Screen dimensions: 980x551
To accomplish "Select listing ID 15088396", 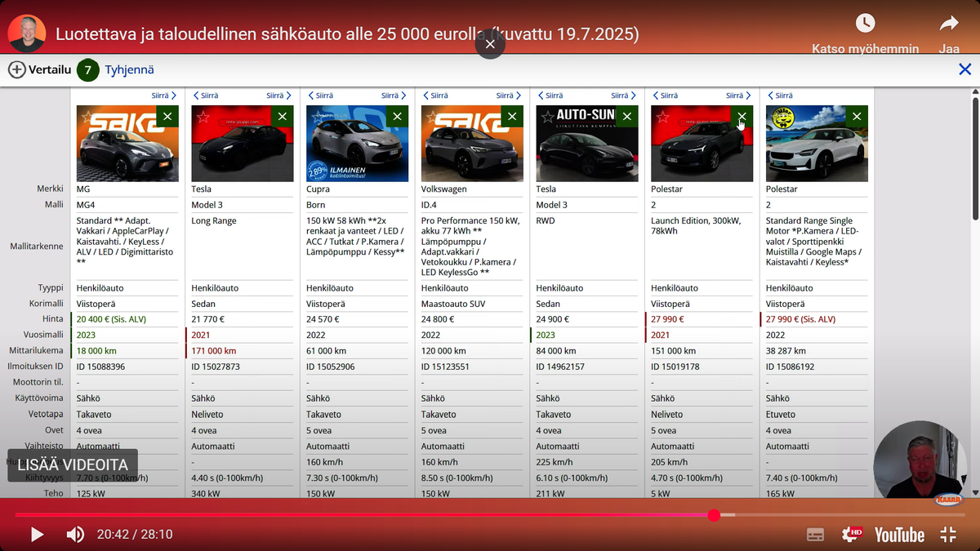I will click(x=100, y=367).
